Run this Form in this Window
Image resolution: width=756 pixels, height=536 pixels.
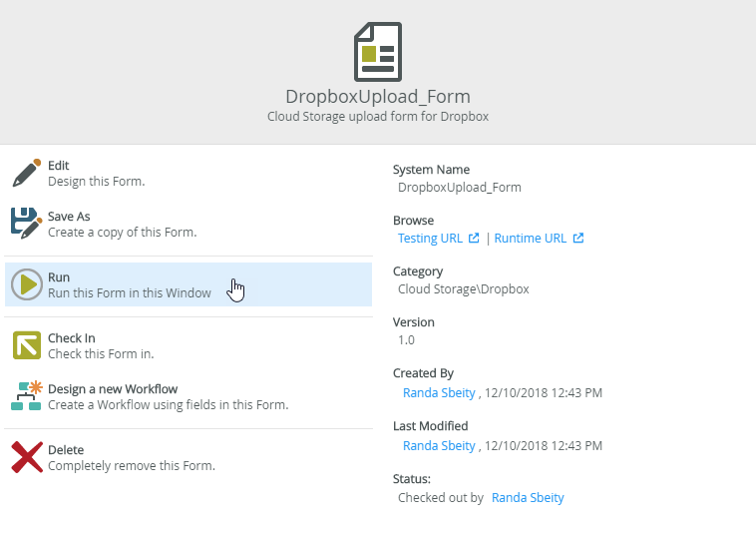[189, 284]
